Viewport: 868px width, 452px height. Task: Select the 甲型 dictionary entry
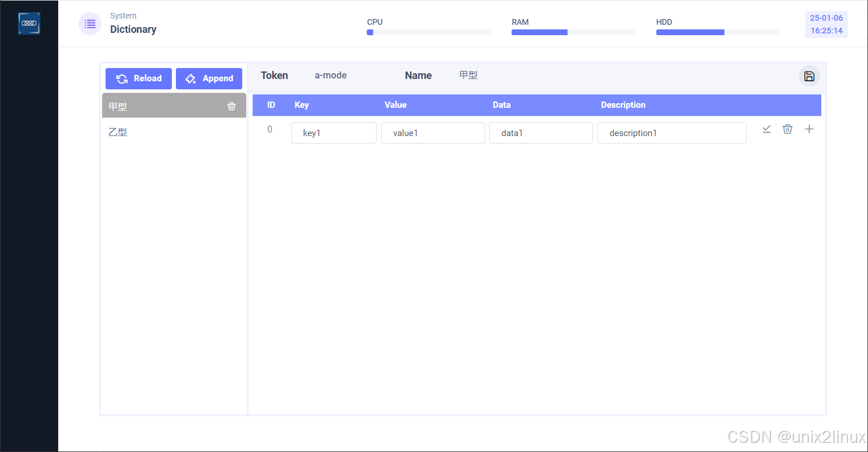click(x=174, y=106)
